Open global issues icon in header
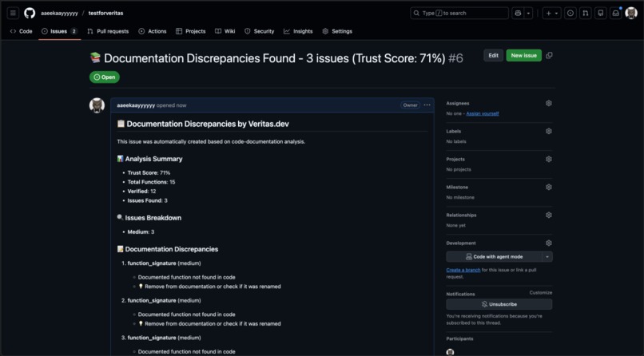This screenshot has height=356, width=644. point(570,13)
